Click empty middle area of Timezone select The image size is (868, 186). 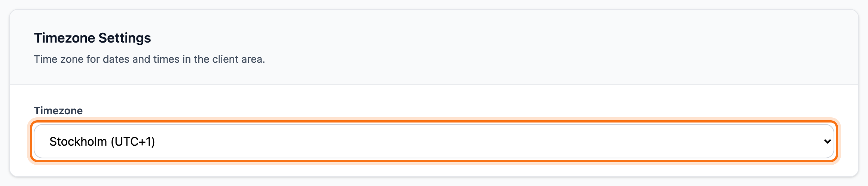449,141
